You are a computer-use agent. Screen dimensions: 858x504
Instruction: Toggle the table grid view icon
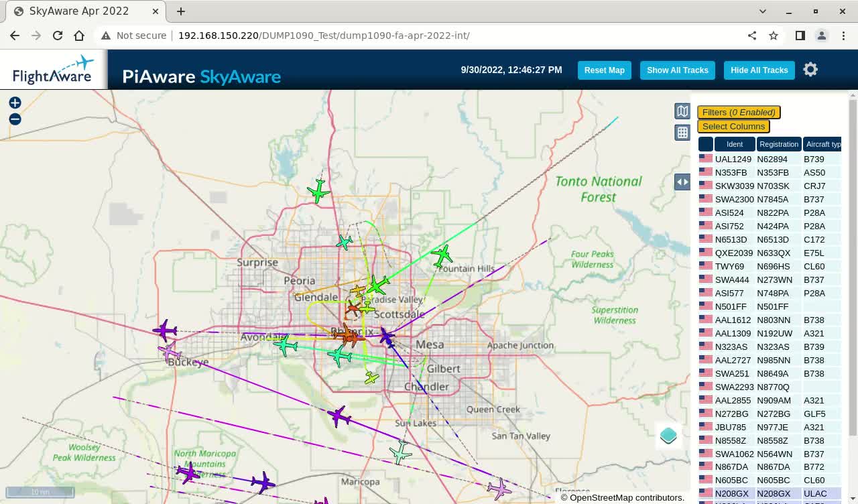682,133
